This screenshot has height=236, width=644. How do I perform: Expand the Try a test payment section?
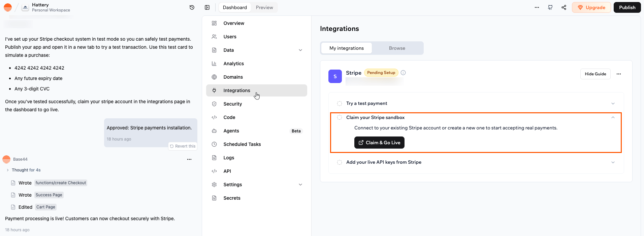(x=613, y=104)
